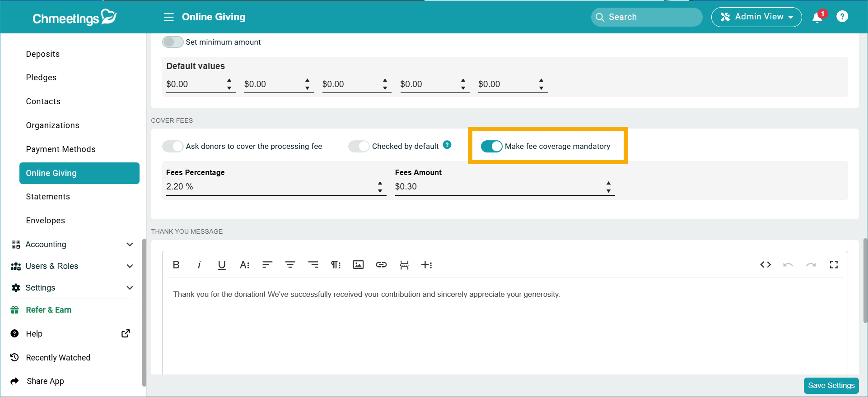This screenshot has width=868, height=397.
Task: Go to Payment Methods in sidebar
Action: [x=61, y=149]
